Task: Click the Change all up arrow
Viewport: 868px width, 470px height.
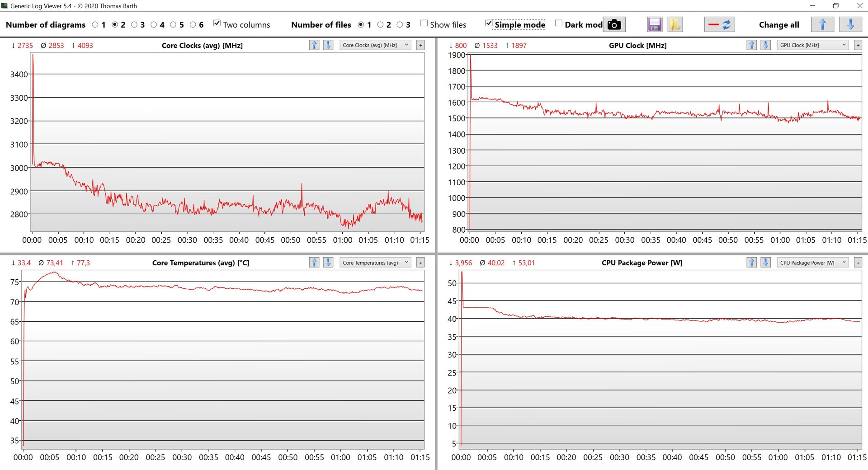Action: (x=822, y=24)
